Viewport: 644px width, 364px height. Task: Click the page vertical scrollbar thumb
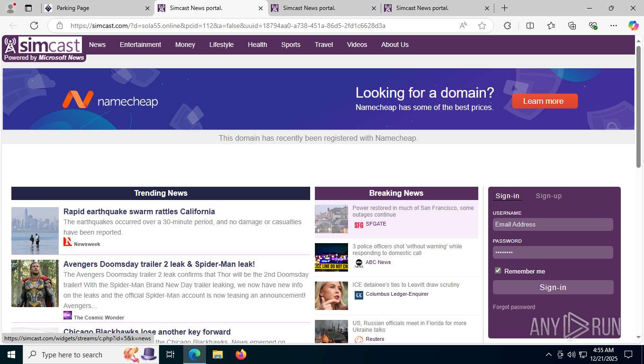pyautogui.click(x=638, y=107)
